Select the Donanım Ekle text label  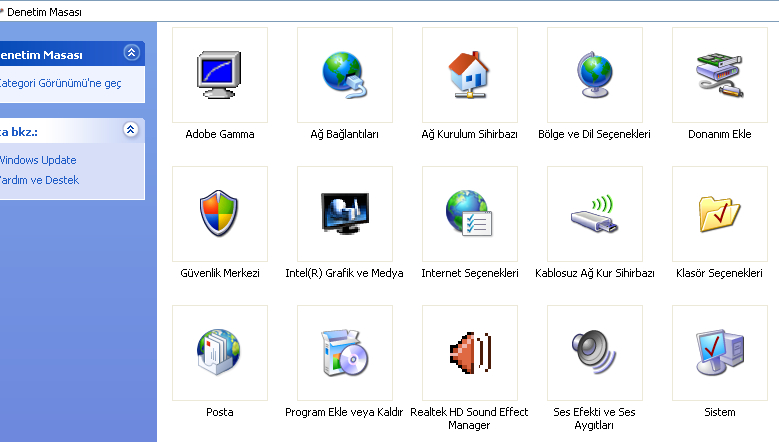(719, 134)
